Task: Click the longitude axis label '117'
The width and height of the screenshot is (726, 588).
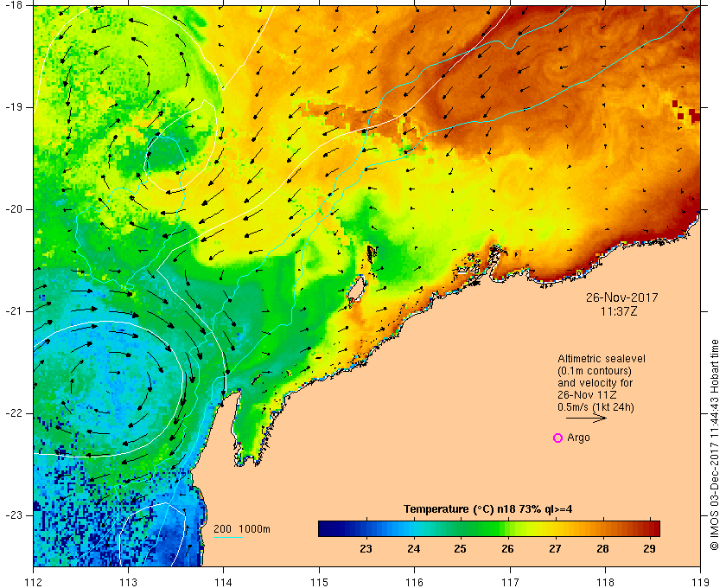Action: [510, 582]
